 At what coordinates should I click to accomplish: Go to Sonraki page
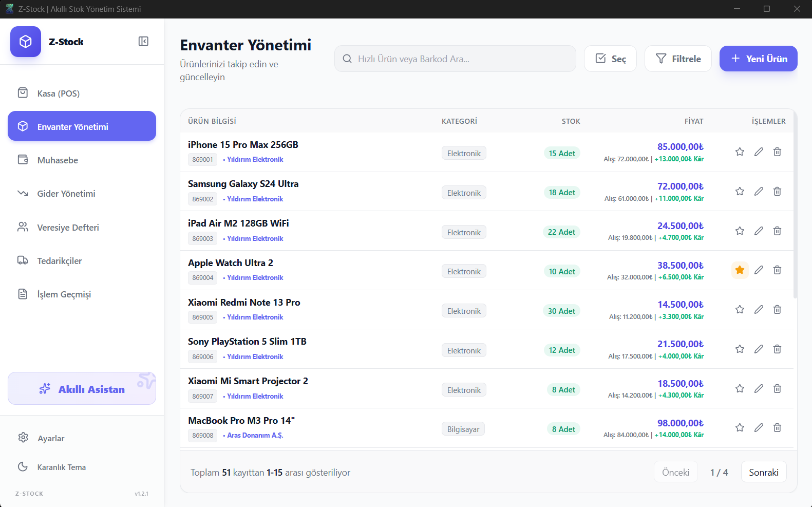(x=764, y=472)
